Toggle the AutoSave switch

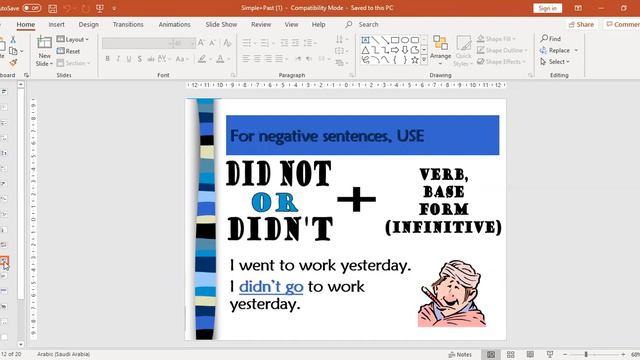click(x=32, y=8)
